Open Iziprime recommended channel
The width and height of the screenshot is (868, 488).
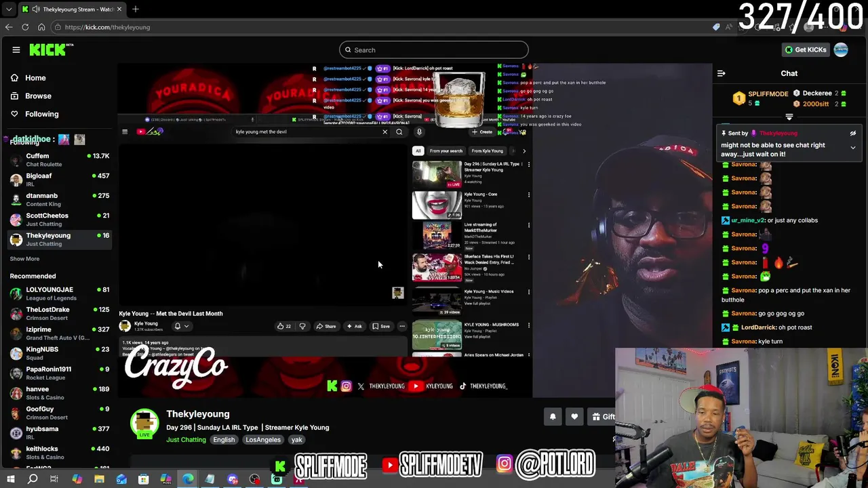coord(59,333)
